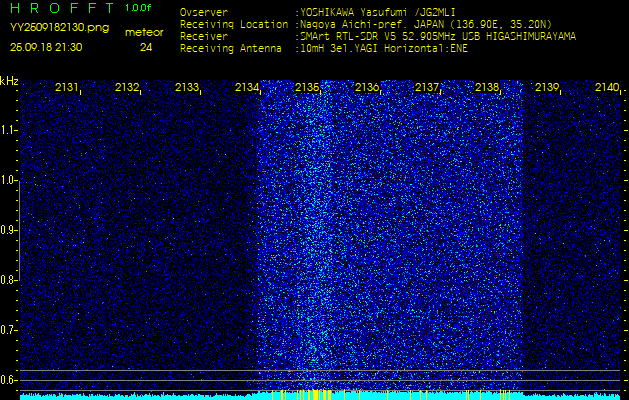Select the file name YY2509182130.png
This screenshot has height=400, width=629.
coord(59,28)
